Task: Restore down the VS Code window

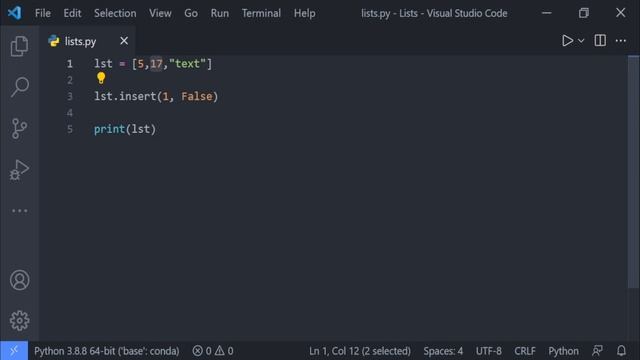Action: tap(584, 13)
